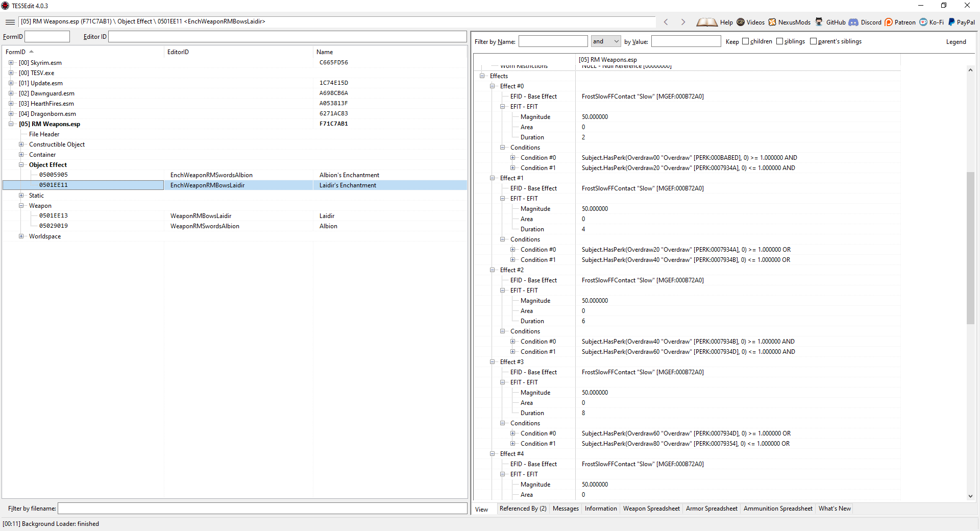
Task: Select the WeaponRMSwordsAlbion record row
Action: pos(204,226)
